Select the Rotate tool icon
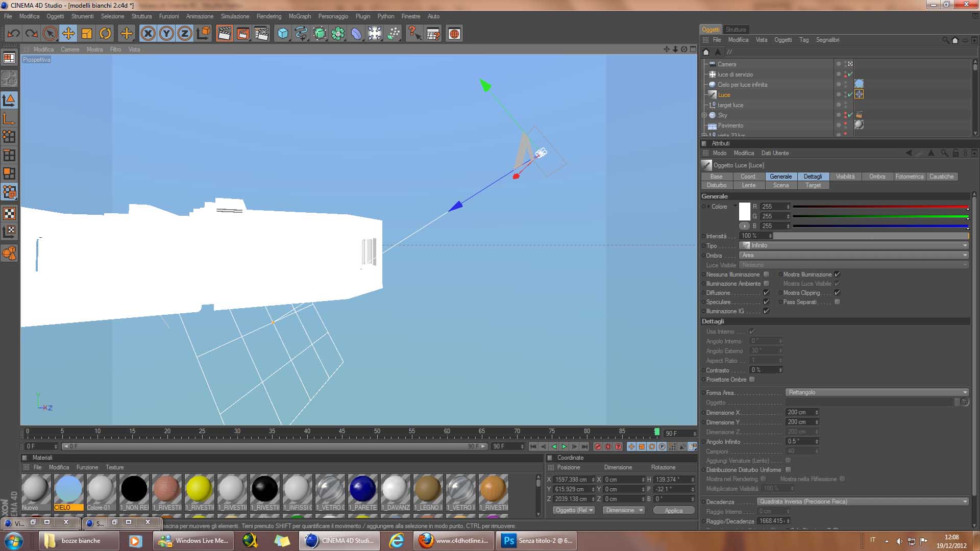The height and width of the screenshot is (551, 980). click(105, 34)
